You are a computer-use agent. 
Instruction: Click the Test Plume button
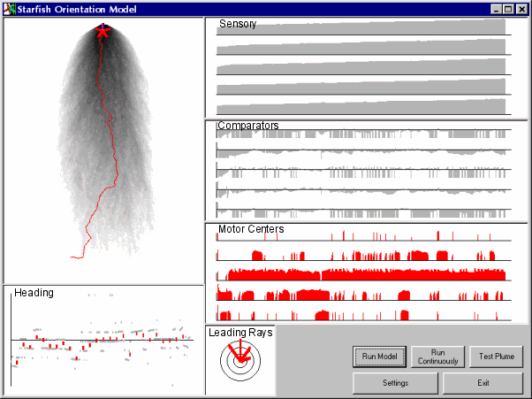(x=497, y=357)
